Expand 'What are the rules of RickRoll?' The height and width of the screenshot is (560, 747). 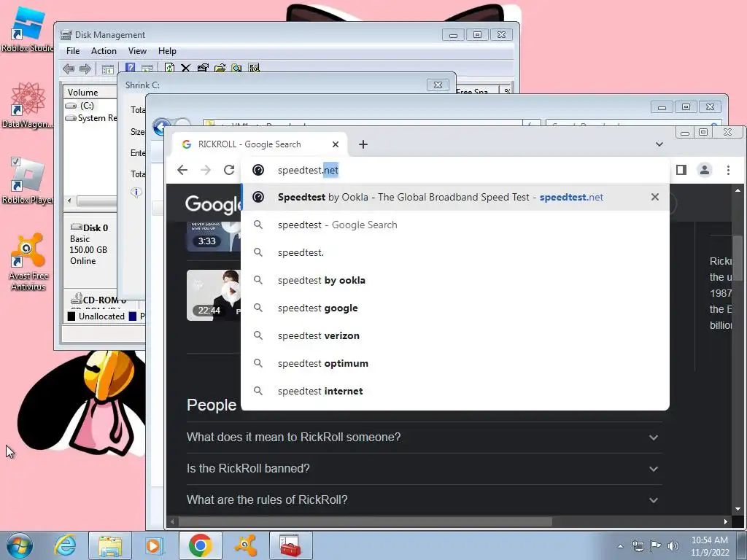tap(424, 500)
